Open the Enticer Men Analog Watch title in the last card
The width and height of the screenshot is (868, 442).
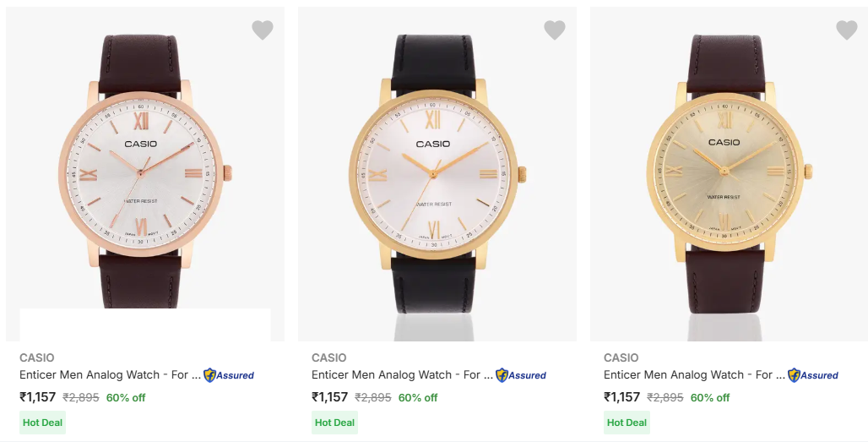694,375
